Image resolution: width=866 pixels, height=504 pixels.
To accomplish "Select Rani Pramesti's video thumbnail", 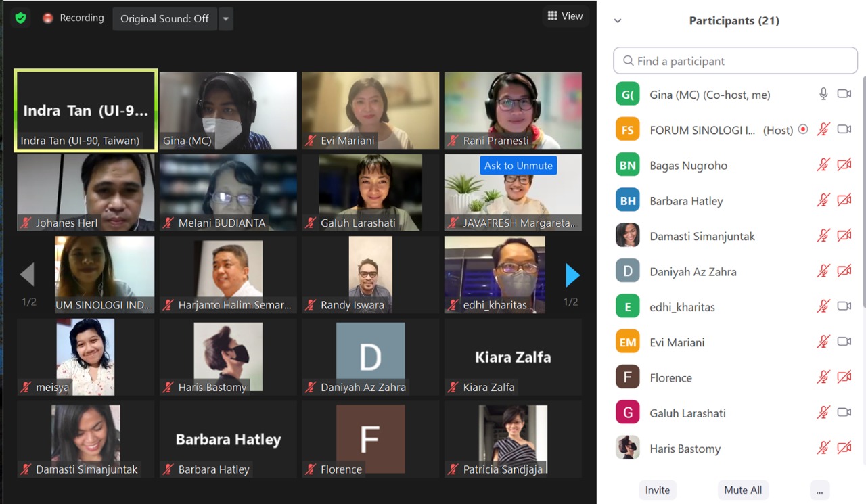I will tap(513, 110).
